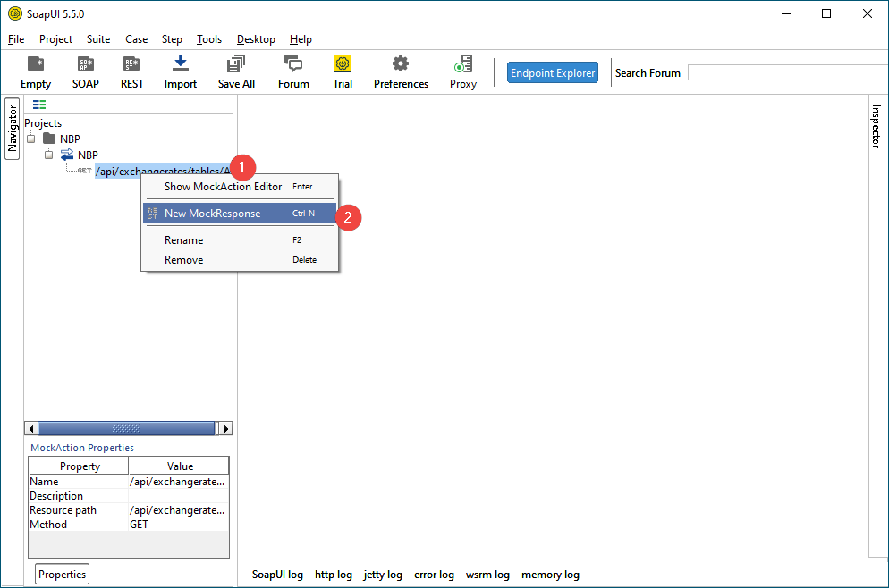Image resolution: width=889 pixels, height=588 pixels.
Task: Click the Search Forum input field
Action: 787,73
